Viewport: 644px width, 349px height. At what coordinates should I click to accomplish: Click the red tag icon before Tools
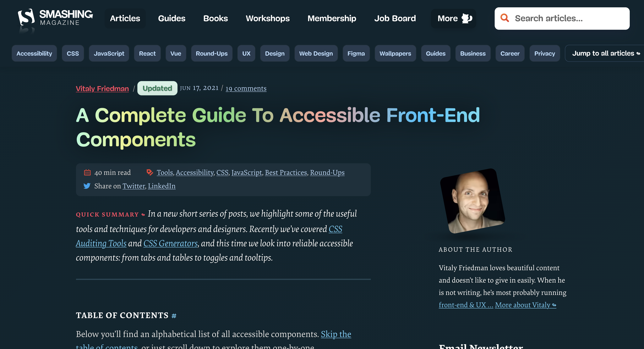click(150, 172)
